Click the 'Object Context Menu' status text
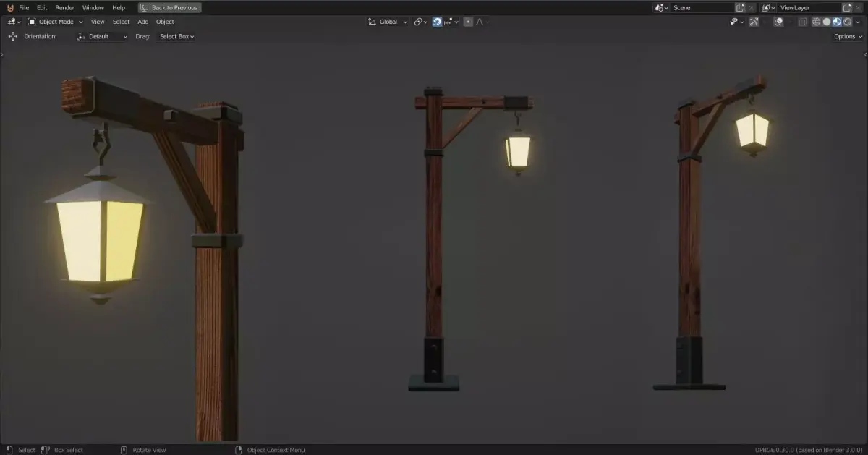The image size is (868, 455). pos(276,450)
